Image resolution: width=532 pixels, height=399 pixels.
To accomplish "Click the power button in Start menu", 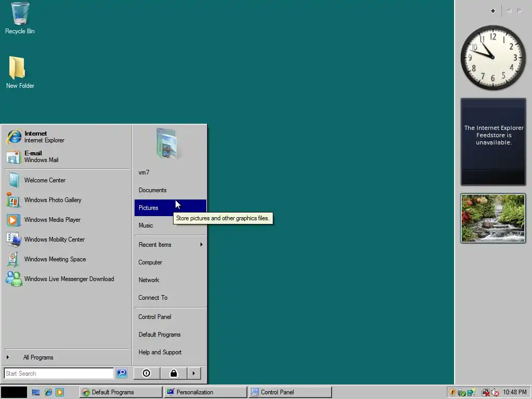I will click(147, 373).
